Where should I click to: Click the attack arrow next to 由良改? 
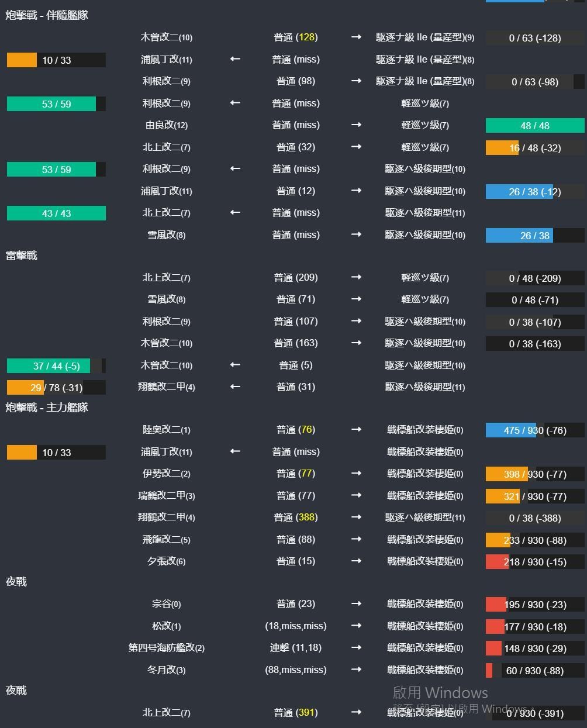(356, 125)
